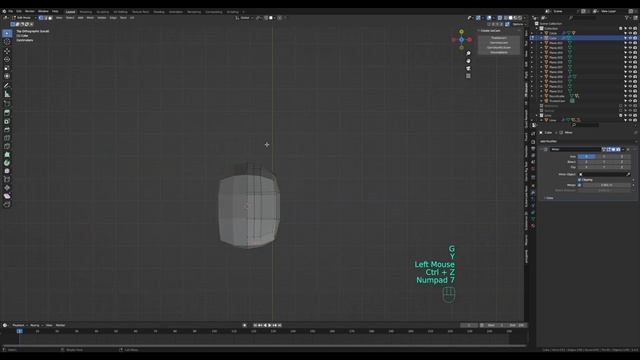
Task: Select the Knife tool
Action: pos(7,147)
